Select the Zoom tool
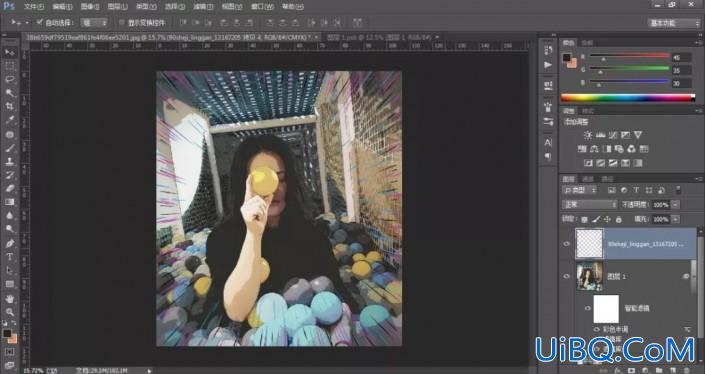Viewport: 705px width, 374px height. 9,312
